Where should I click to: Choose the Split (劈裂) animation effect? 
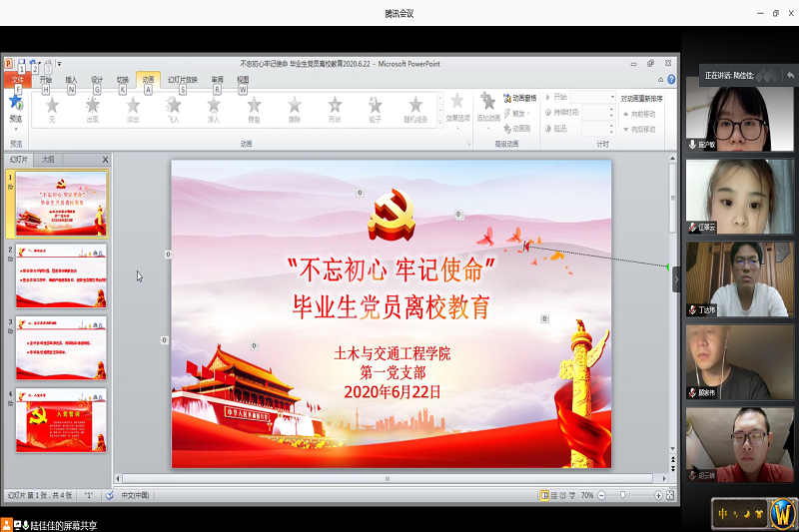pyautogui.click(x=254, y=106)
